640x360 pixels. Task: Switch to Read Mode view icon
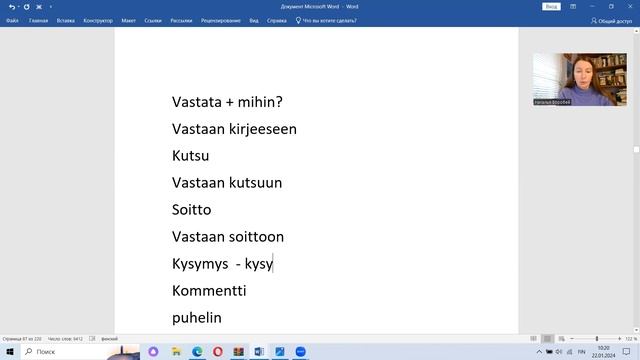(x=533, y=339)
